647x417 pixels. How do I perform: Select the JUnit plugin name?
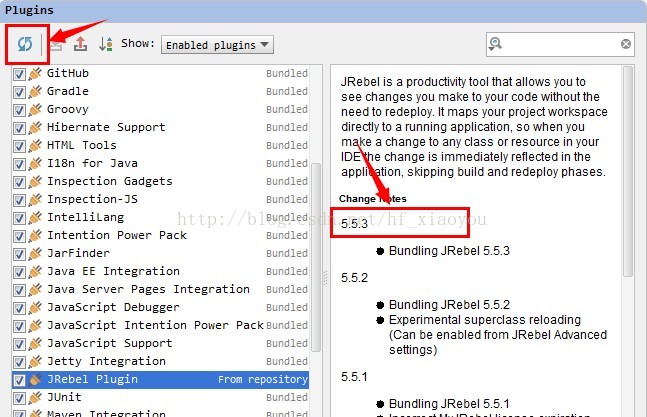coord(64,398)
